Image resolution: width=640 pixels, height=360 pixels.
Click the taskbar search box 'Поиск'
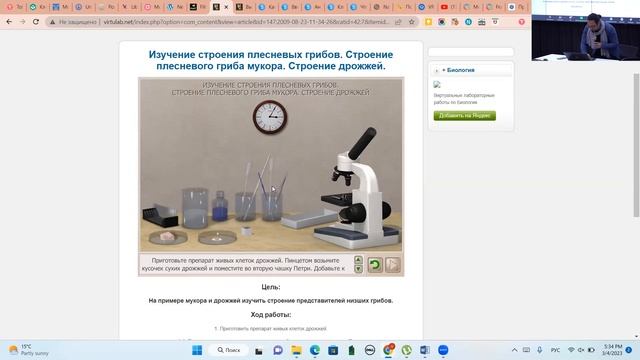pyautogui.click(x=229, y=350)
